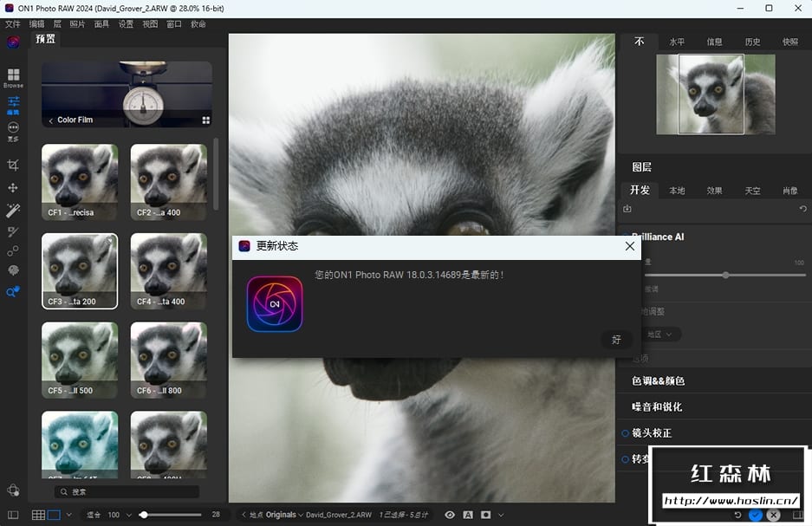Click the grid view layout icon

click(38, 515)
